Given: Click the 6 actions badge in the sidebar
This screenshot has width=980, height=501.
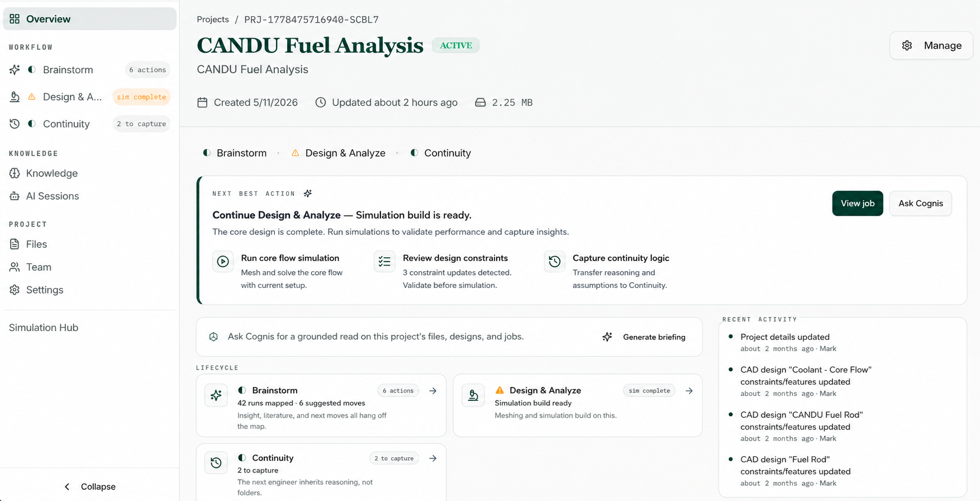Looking at the screenshot, I should tap(148, 70).
